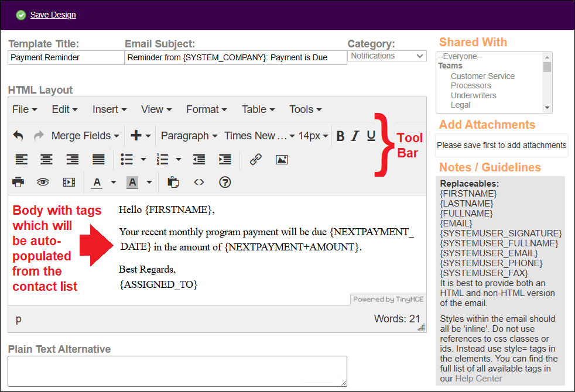Open bullet list style arrow
575x392 pixels.
[143, 159]
